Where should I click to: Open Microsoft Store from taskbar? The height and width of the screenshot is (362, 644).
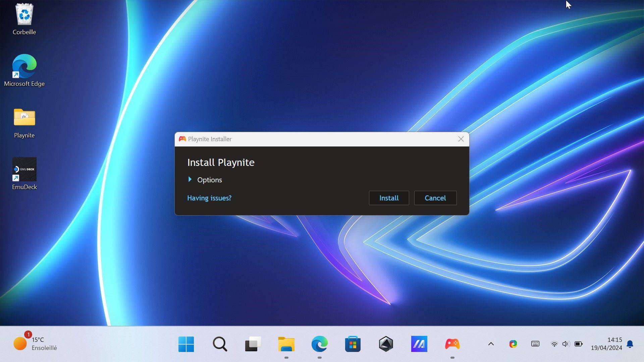click(x=353, y=344)
